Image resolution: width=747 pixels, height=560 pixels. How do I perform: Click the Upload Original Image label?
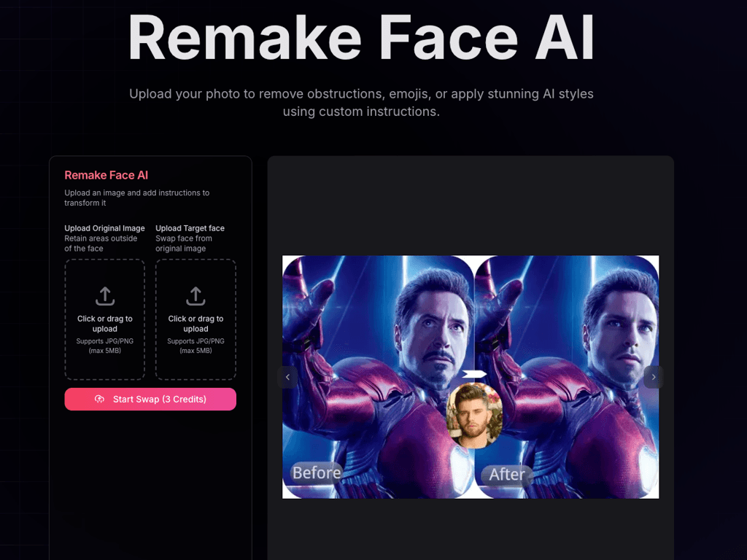(104, 227)
